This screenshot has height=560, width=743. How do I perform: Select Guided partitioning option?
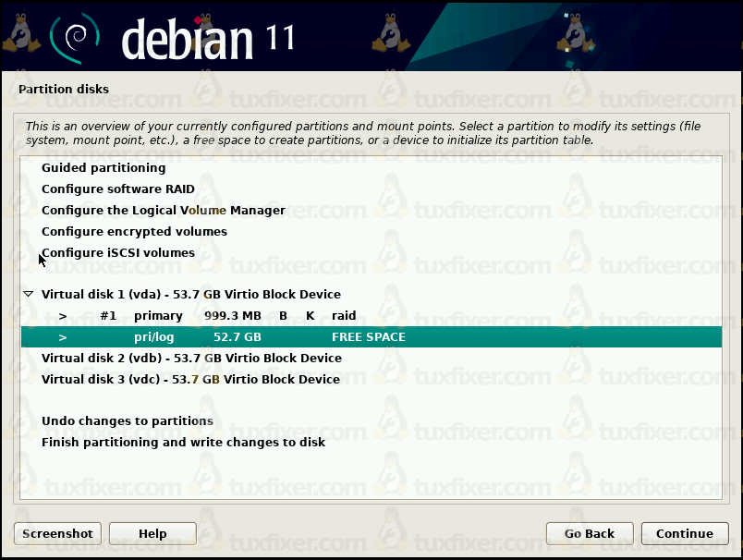[104, 168]
